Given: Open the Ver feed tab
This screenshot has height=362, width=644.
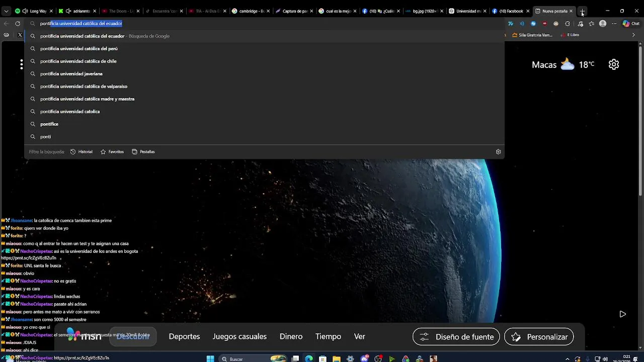Looking at the screenshot, I should pos(360,336).
